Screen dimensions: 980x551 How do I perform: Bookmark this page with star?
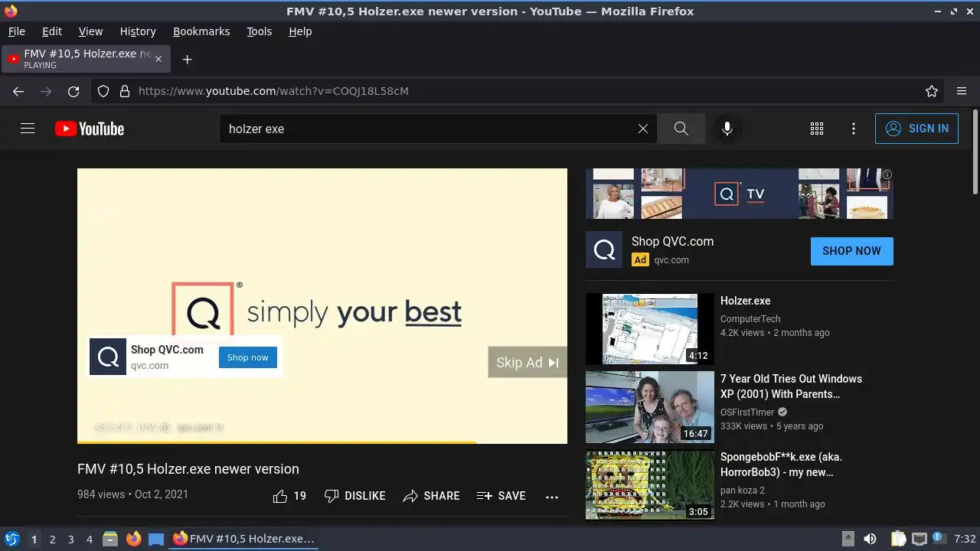pyautogui.click(x=932, y=91)
